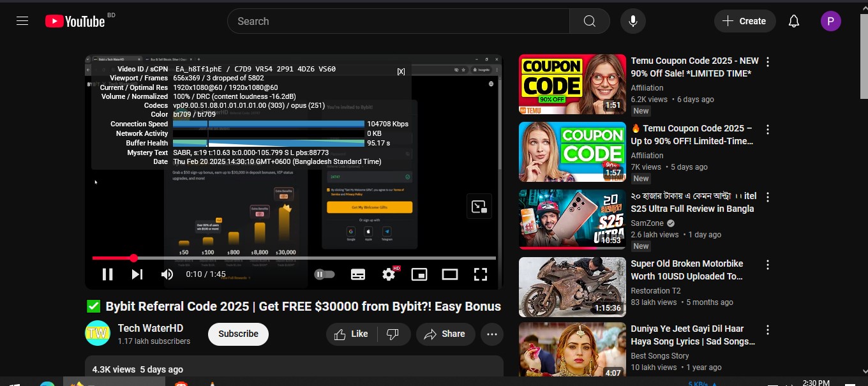Toggle subtitles/closed captions
Screen dimensions: 868x386
pos(358,274)
